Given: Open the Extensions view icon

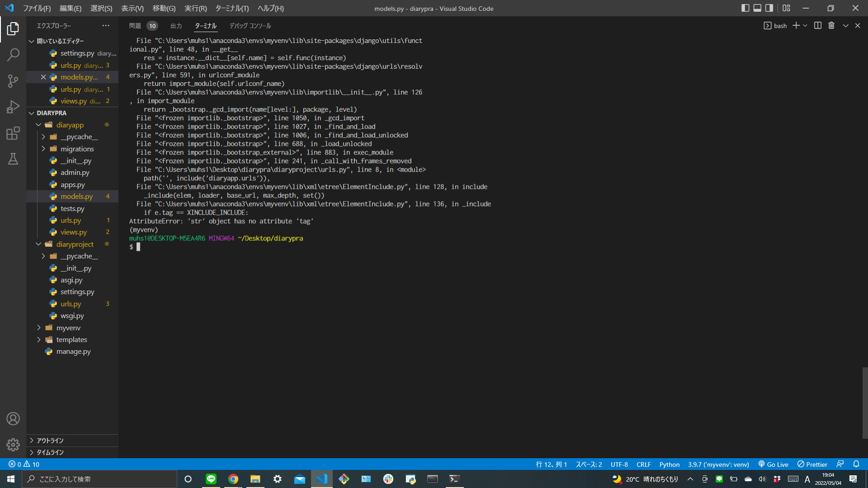Looking at the screenshot, I should (13, 133).
